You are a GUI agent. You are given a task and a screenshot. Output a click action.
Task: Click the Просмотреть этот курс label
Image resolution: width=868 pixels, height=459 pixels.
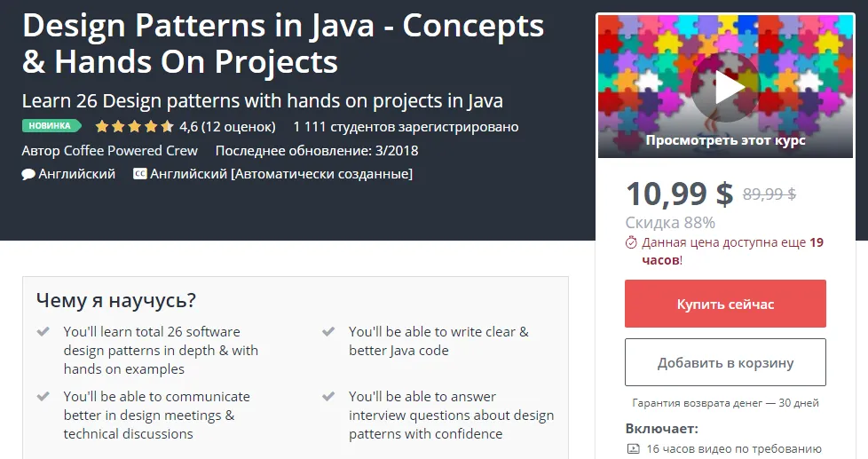pyautogui.click(x=725, y=140)
